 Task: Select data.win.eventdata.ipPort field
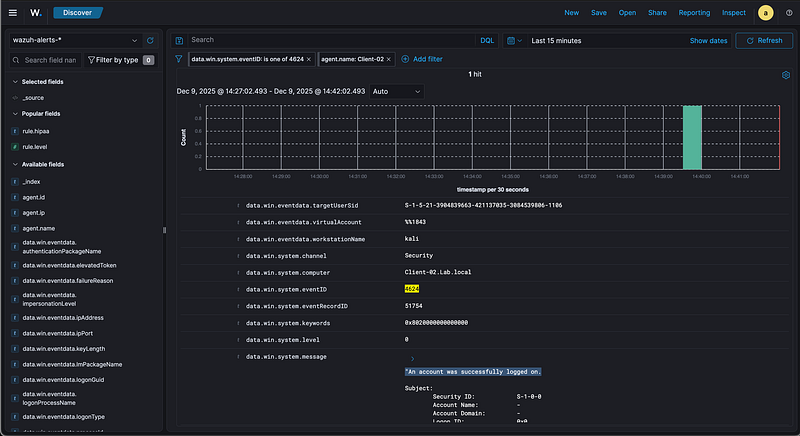click(58, 333)
